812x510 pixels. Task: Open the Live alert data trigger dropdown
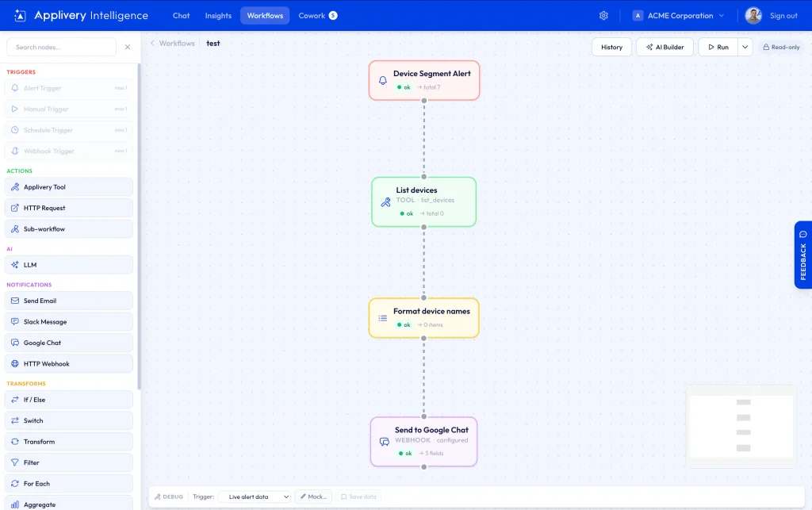(x=255, y=497)
